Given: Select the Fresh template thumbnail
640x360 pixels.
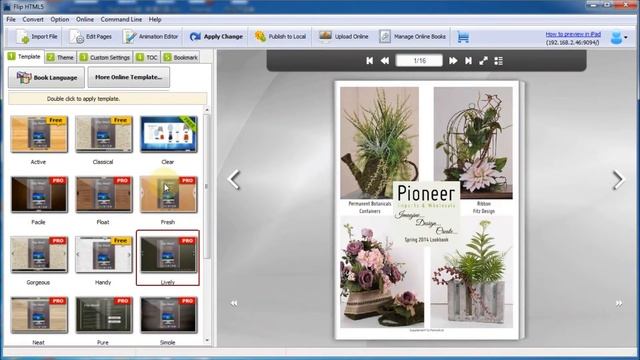Looking at the screenshot, I should (x=169, y=195).
